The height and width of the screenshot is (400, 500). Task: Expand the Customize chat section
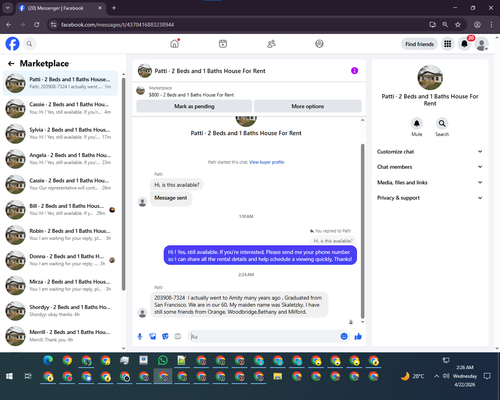point(430,152)
